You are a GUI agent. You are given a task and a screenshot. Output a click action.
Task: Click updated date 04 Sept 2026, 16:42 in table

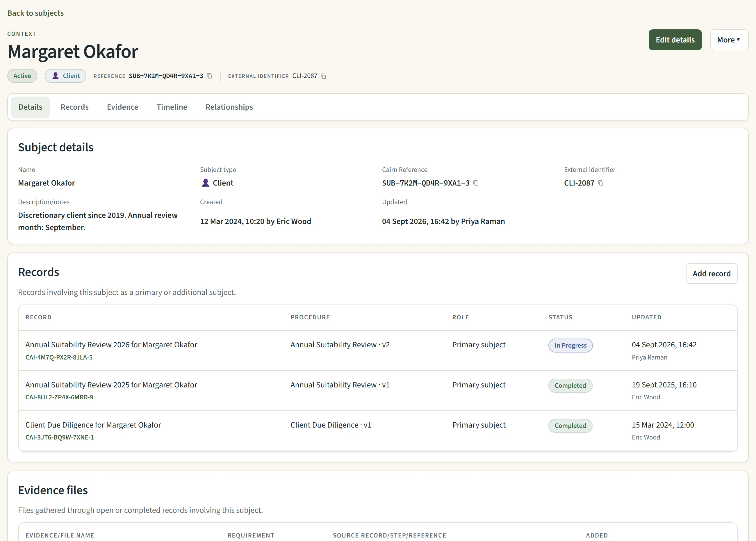(664, 344)
